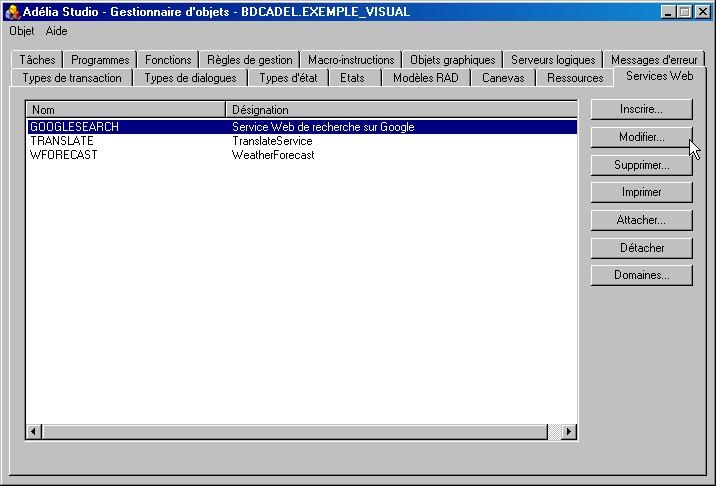
Task: Select the Services Web tab
Action: (659, 76)
